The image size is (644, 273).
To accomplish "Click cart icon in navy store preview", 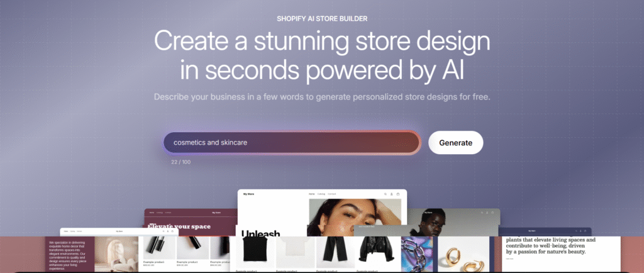I will pos(586,231).
